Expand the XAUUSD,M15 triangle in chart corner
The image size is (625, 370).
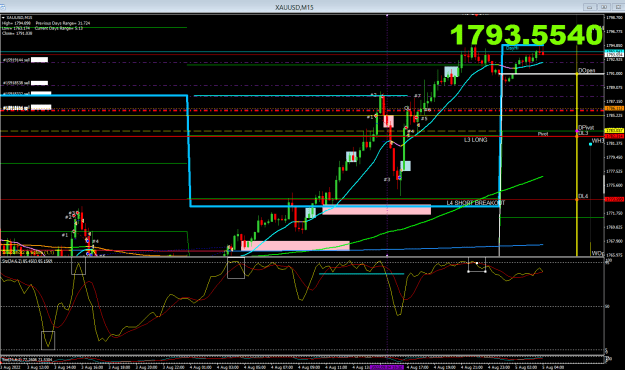[3, 18]
